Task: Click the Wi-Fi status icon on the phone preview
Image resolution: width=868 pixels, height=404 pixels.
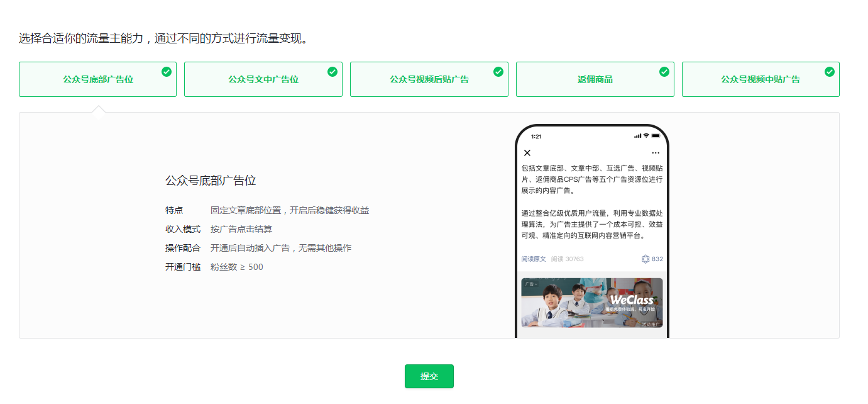Action: (646, 136)
